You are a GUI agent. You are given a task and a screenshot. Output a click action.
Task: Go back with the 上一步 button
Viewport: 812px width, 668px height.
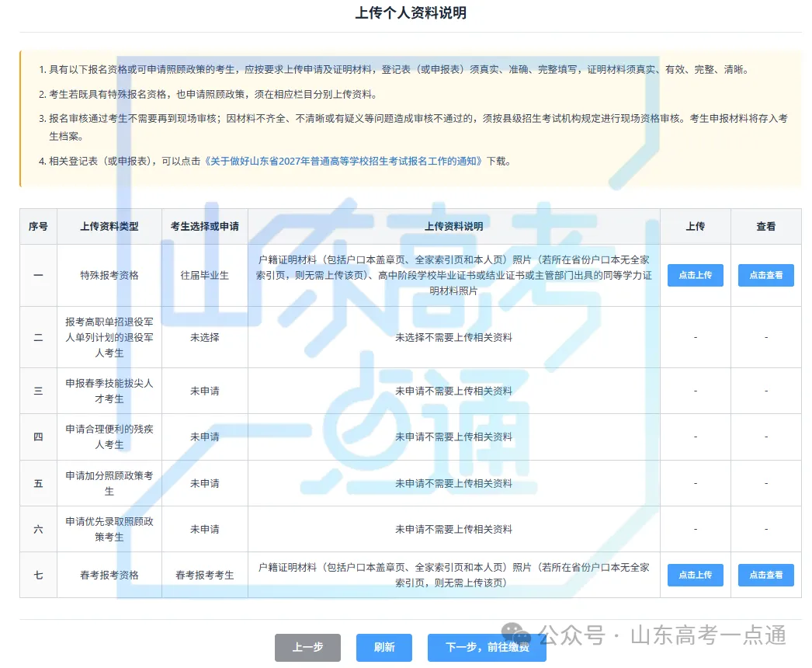click(x=307, y=647)
